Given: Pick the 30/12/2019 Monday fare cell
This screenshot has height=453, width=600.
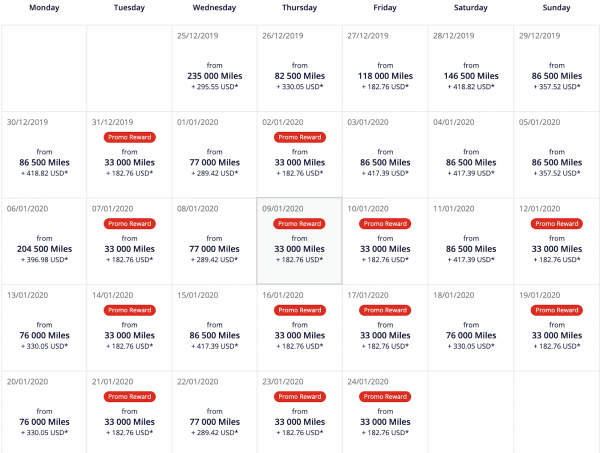Looking at the screenshot, I should (x=43, y=155).
